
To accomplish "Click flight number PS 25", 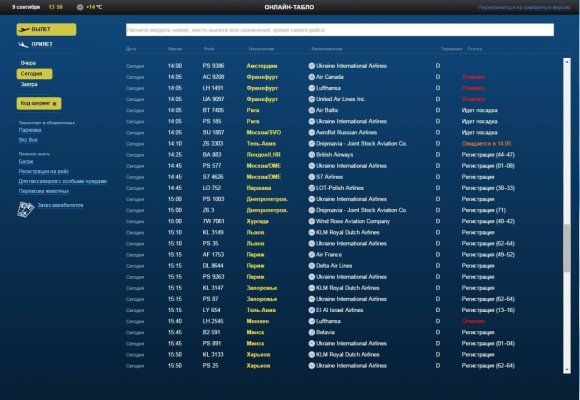I will 210,366.
